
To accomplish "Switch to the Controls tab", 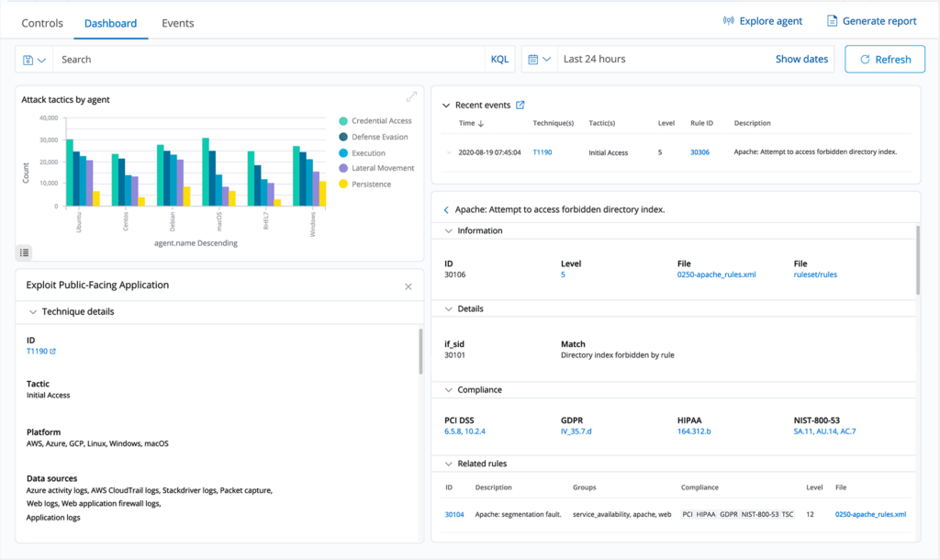I will [42, 23].
